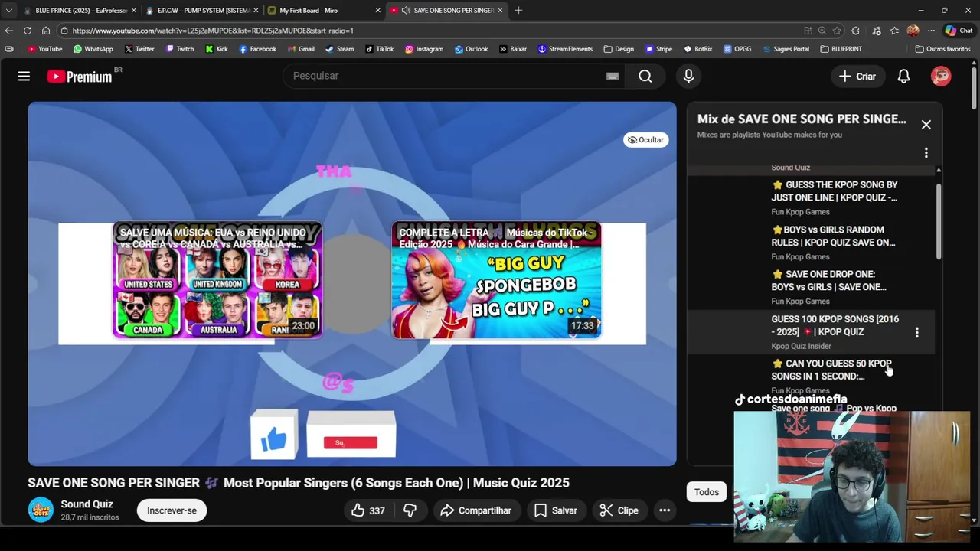Close the Miro tab
Screen dimensions: 980x551
[377, 11]
